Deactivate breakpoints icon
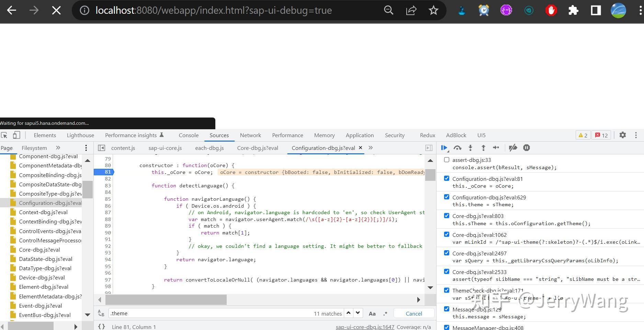The height and width of the screenshot is (330, 644). tap(513, 148)
